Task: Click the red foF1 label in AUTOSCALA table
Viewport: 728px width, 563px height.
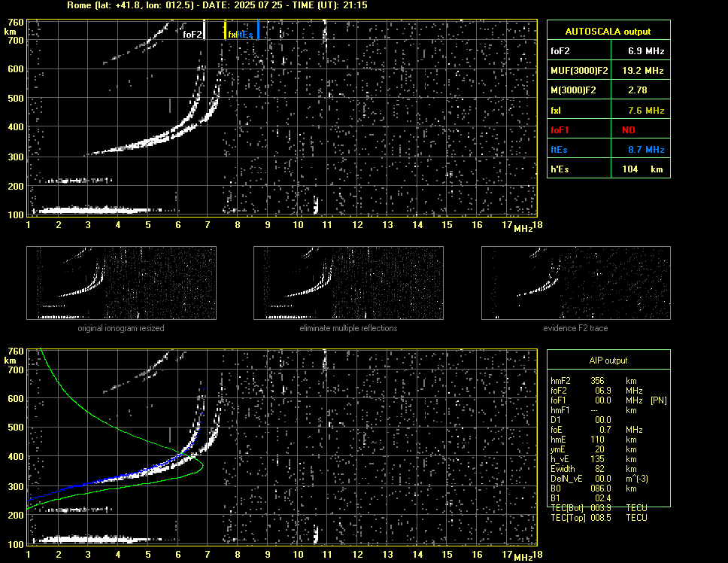Action: tap(560, 130)
